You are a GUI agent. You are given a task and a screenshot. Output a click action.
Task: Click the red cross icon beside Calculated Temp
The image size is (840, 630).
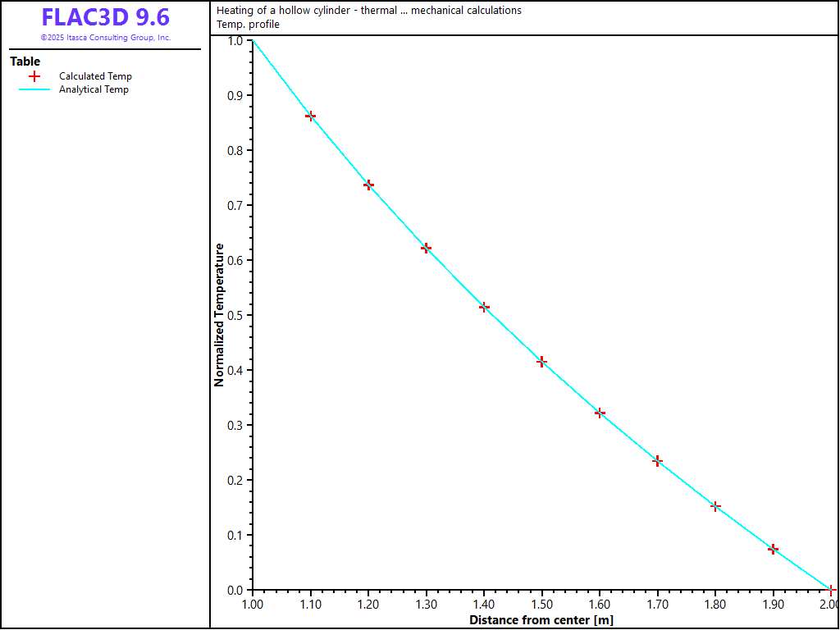[x=34, y=76]
